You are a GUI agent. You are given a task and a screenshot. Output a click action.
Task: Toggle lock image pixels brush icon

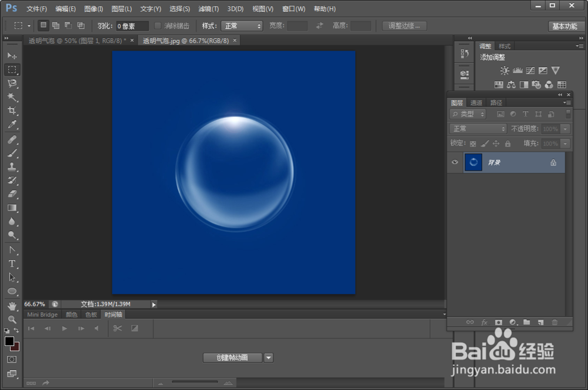pos(485,144)
